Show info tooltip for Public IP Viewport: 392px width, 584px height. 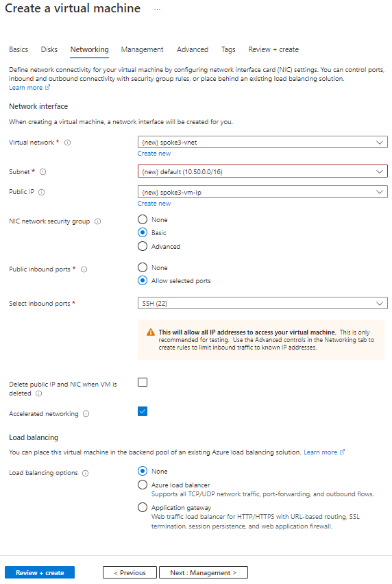tap(42, 192)
